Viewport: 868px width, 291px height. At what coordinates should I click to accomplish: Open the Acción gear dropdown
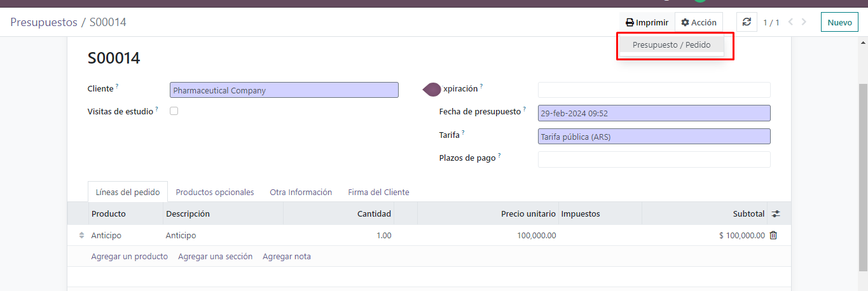click(x=699, y=22)
